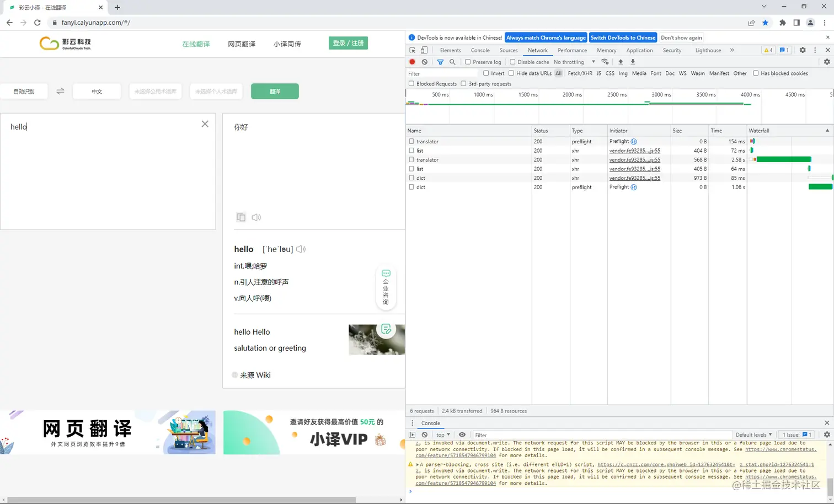Enable Disable cache checkbox
The height and width of the screenshot is (504, 834).
point(512,62)
